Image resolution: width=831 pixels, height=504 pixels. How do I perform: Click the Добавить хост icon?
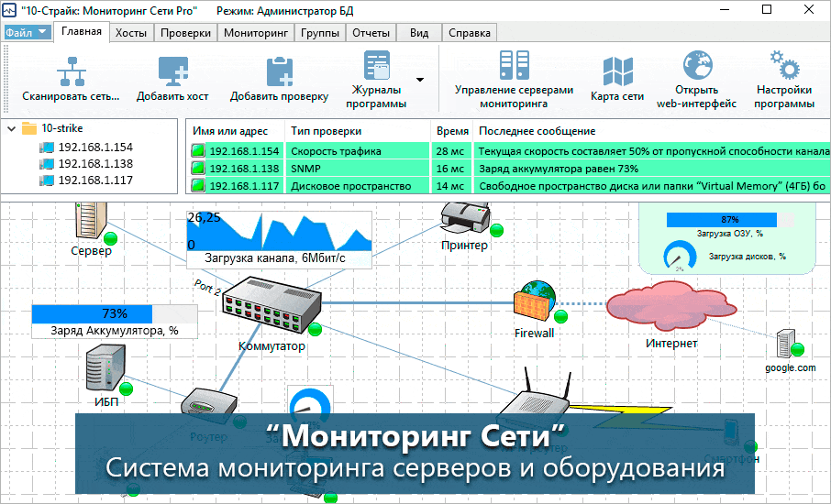[x=172, y=71]
